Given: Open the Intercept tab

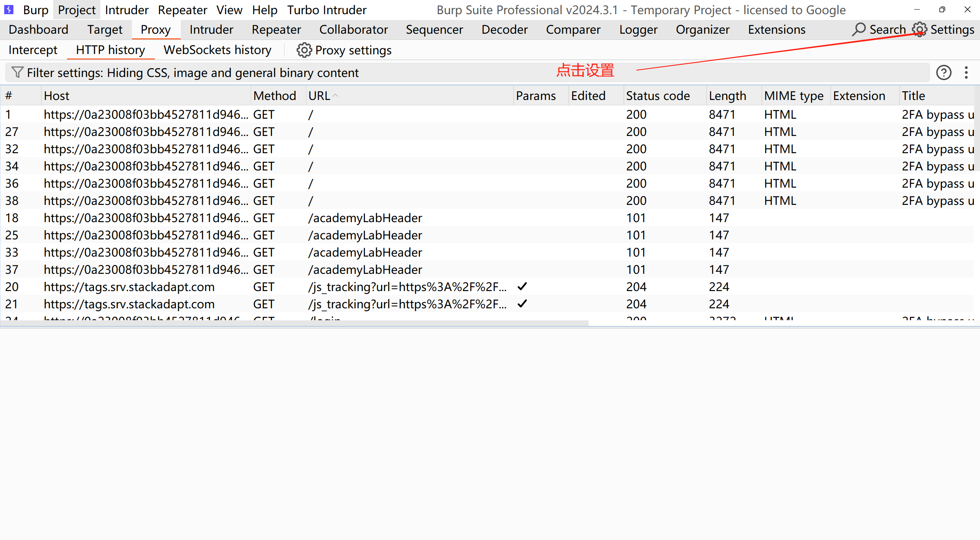Looking at the screenshot, I should 33,50.
